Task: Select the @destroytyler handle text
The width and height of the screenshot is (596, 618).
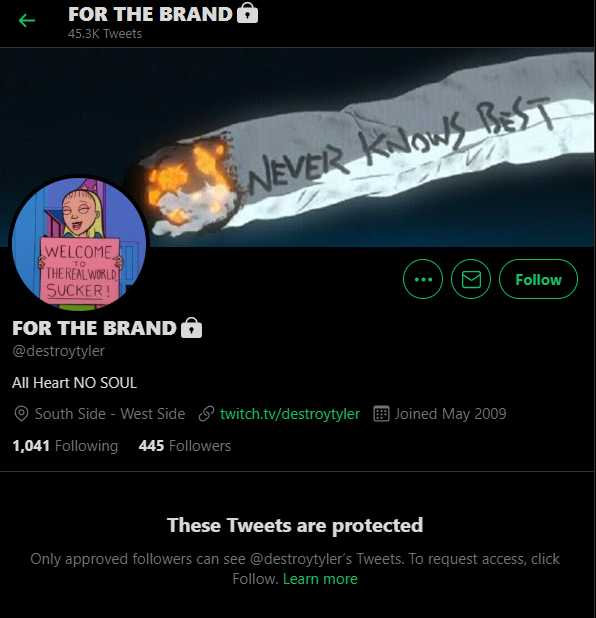Action: click(58, 350)
